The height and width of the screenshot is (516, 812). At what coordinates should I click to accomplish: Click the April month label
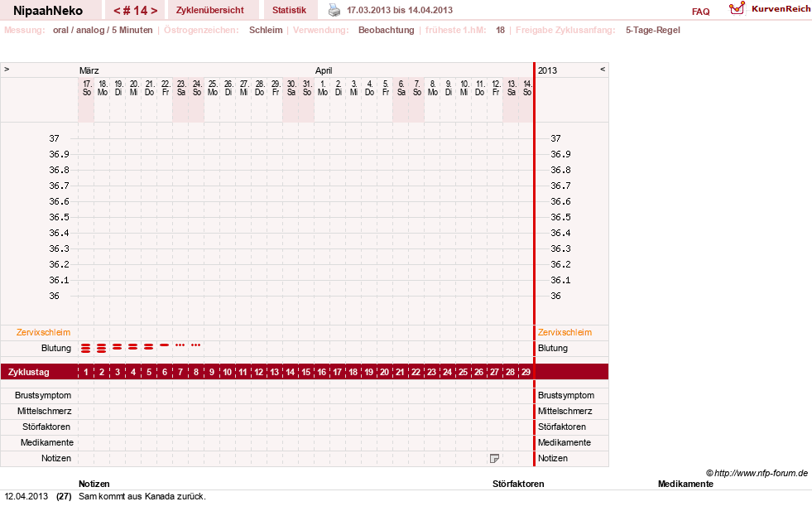pyautogui.click(x=324, y=70)
